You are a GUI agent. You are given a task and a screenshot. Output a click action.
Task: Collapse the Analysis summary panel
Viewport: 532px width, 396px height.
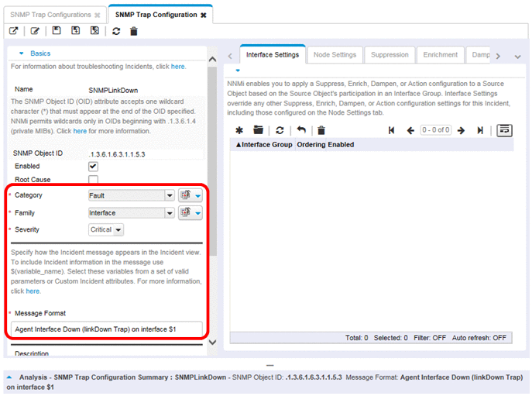pos(9,377)
